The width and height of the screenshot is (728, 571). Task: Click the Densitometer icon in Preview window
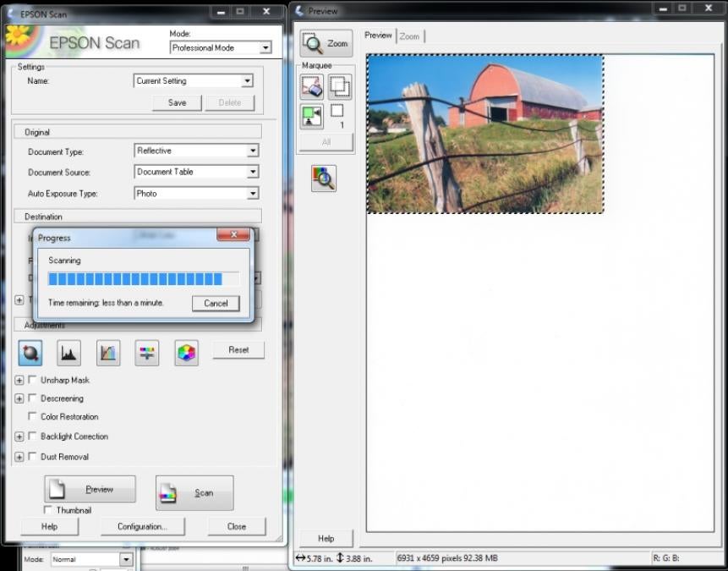point(324,178)
